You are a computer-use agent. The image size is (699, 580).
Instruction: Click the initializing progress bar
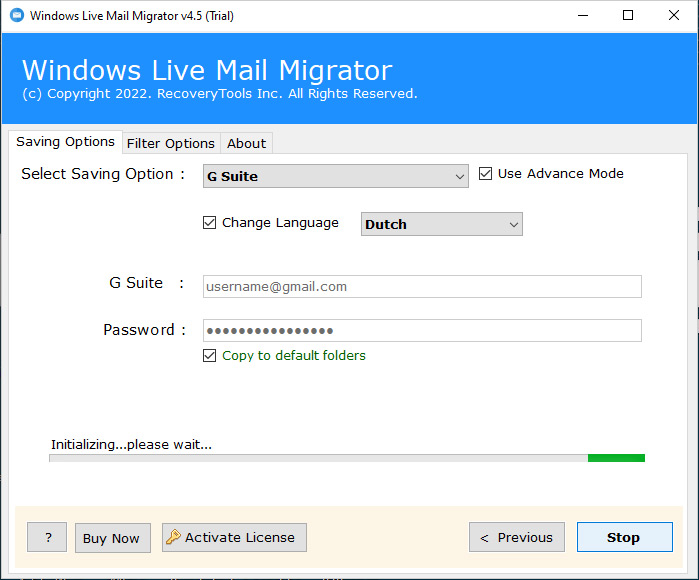[347, 458]
